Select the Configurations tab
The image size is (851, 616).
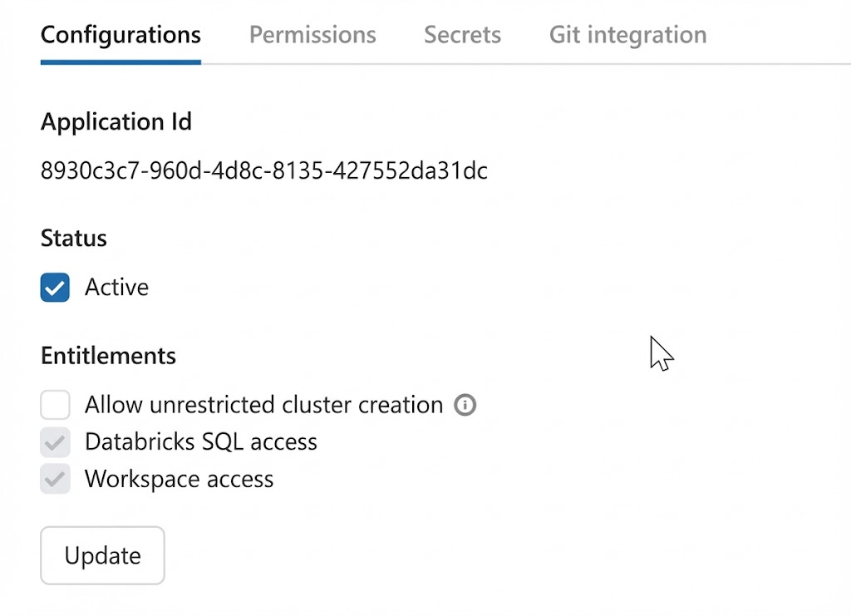(121, 35)
